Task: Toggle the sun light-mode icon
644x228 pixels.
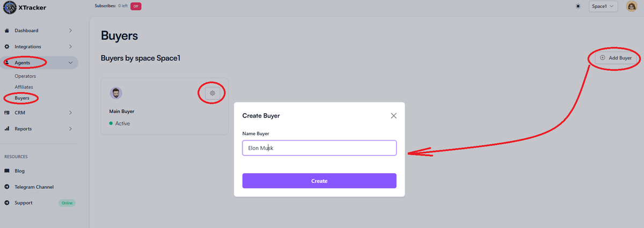Action: point(577,6)
